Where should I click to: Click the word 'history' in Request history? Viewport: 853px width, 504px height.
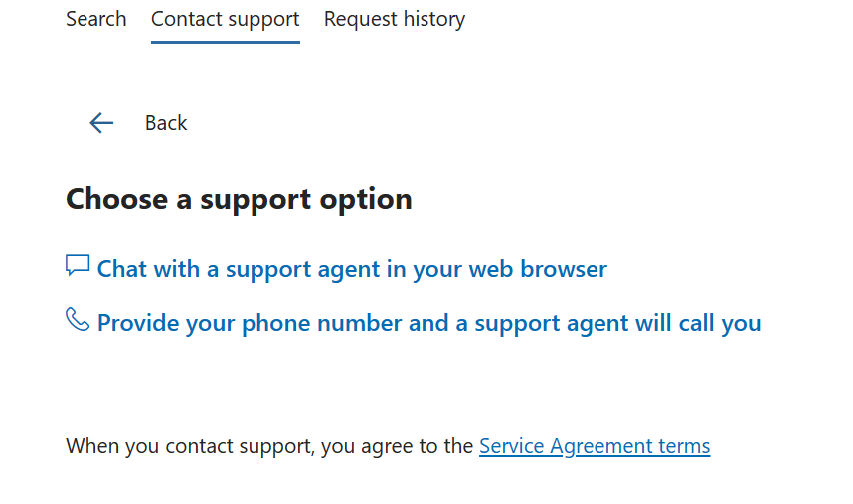[x=434, y=19]
